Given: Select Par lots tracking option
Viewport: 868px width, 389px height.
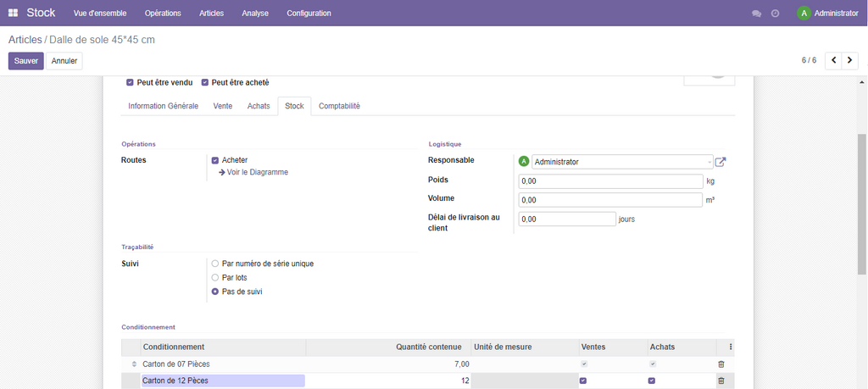Looking at the screenshot, I should [215, 277].
